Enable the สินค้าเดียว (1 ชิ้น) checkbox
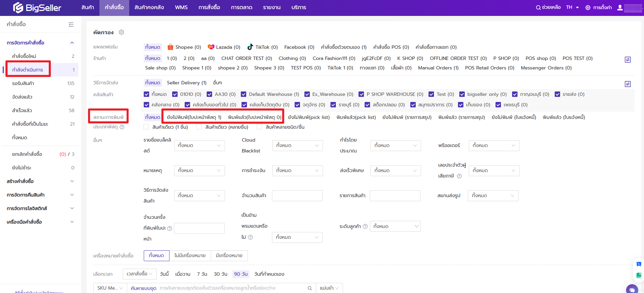 (x=146, y=127)
